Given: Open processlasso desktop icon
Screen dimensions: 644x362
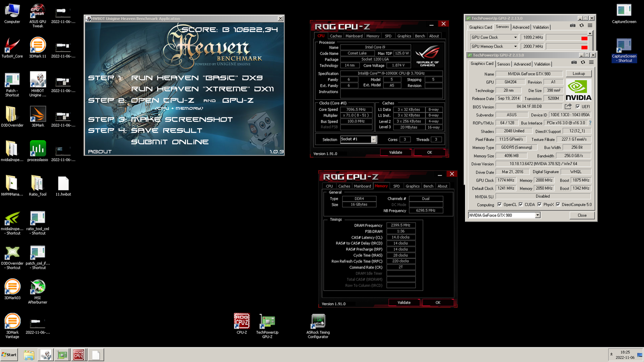Looking at the screenshot, I should (38, 152).
